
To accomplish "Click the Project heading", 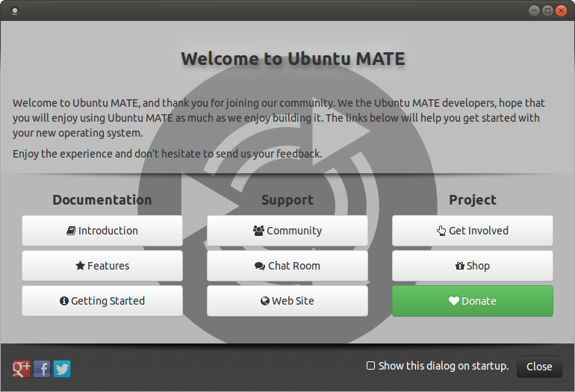I will coord(473,200).
